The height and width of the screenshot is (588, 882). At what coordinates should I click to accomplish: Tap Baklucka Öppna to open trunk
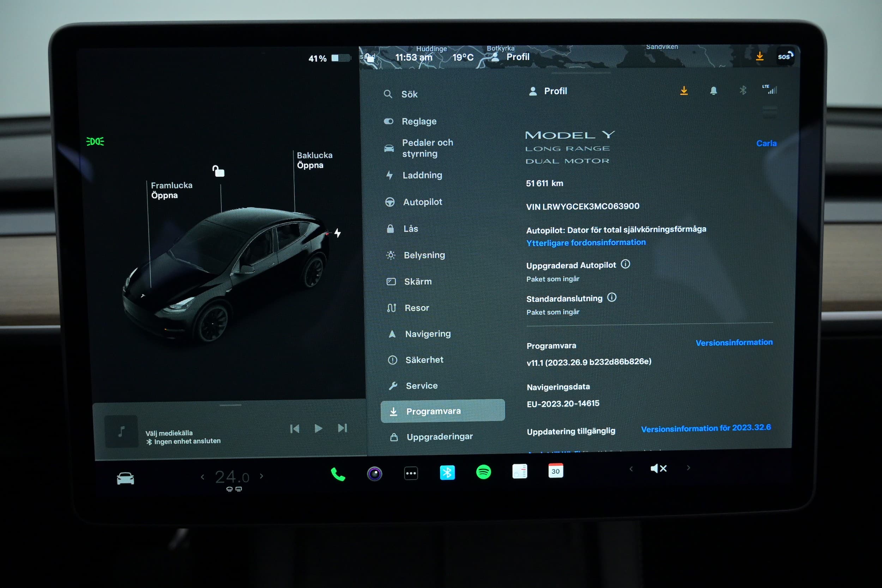click(314, 160)
